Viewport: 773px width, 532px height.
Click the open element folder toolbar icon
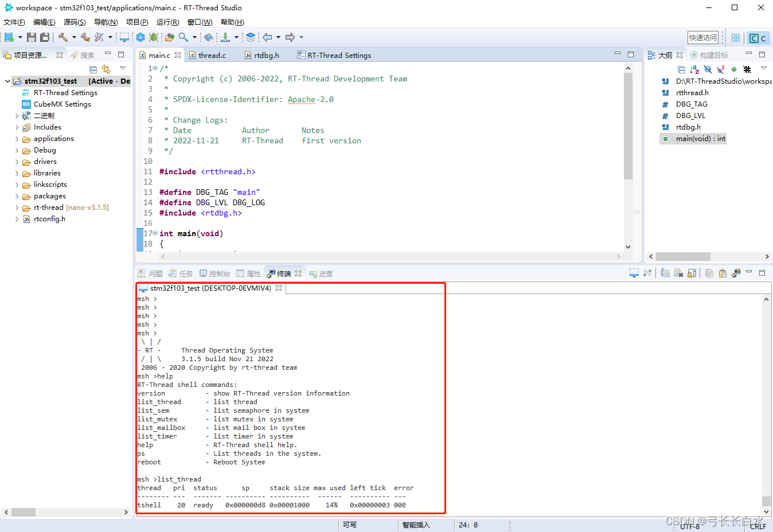coord(170,37)
